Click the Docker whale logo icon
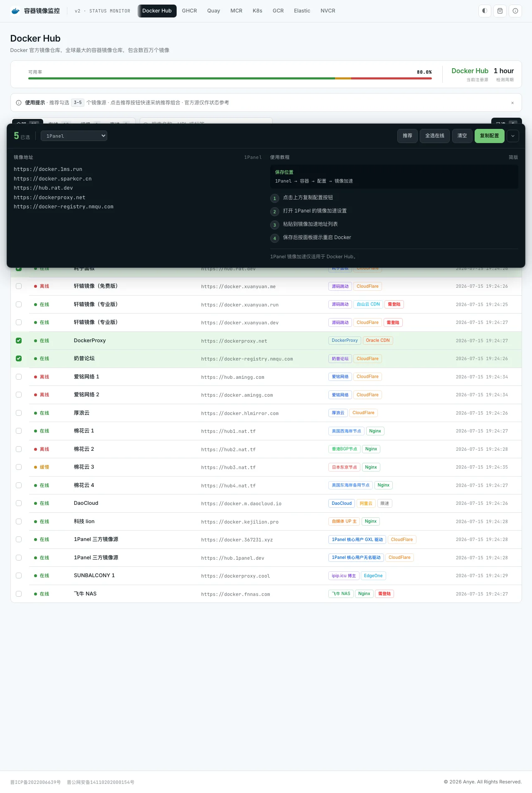 [15, 11]
